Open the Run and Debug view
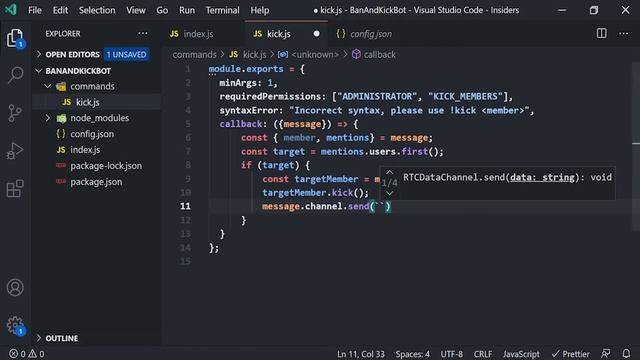This screenshot has width=640, height=360. point(15,151)
